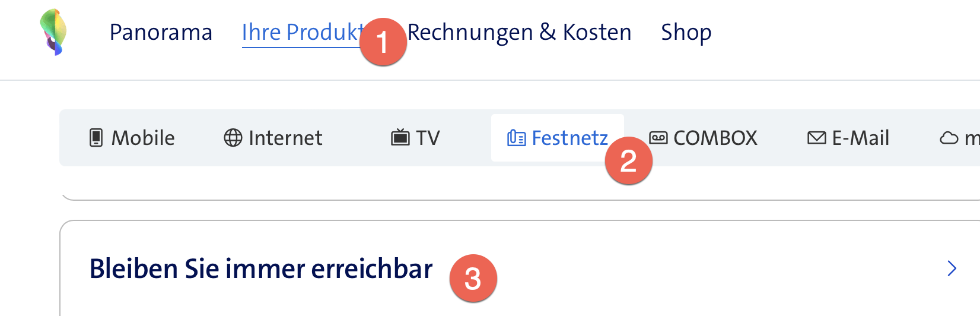Click the red step marker numbered 1
This screenshot has height=316, width=980.
(x=383, y=42)
